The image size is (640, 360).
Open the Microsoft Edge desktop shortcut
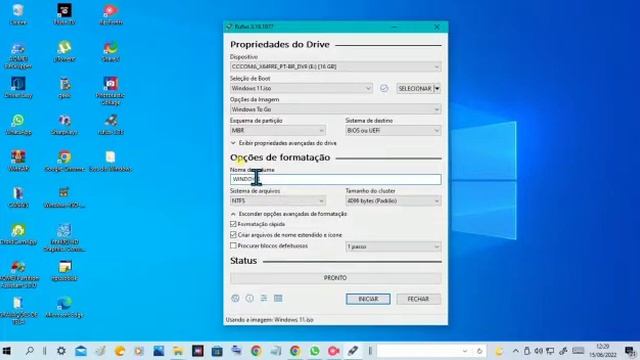(x=64, y=307)
